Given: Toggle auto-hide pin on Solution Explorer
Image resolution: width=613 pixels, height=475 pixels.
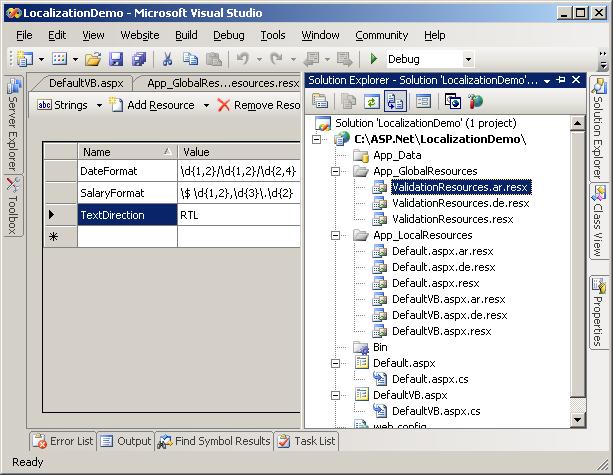Looking at the screenshot, I should point(561,80).
